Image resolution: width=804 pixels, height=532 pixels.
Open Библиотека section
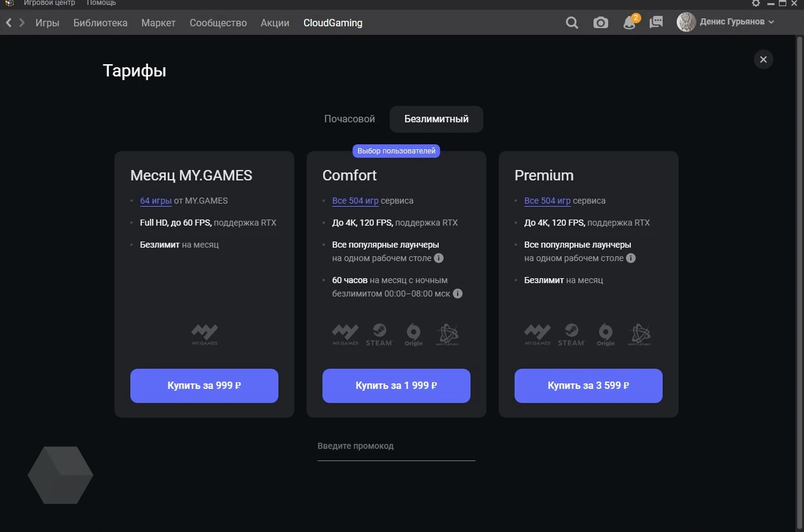click(100, 23)
